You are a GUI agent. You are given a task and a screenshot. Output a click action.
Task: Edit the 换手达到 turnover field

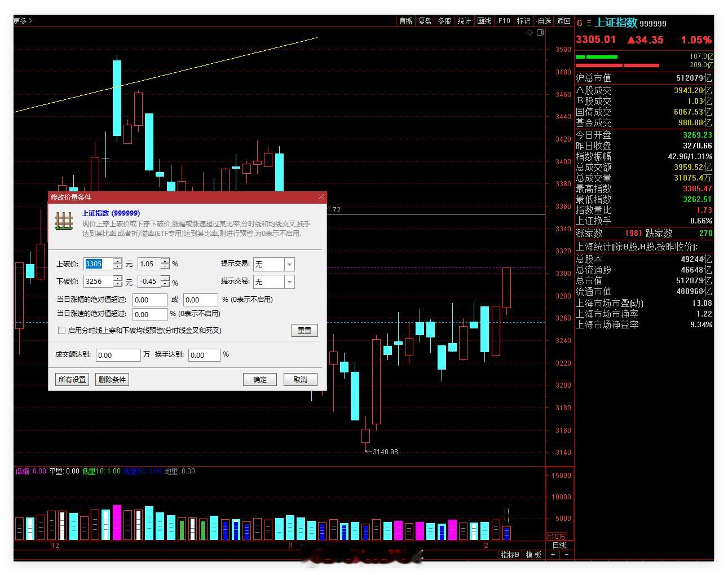[x=204, y=355]
